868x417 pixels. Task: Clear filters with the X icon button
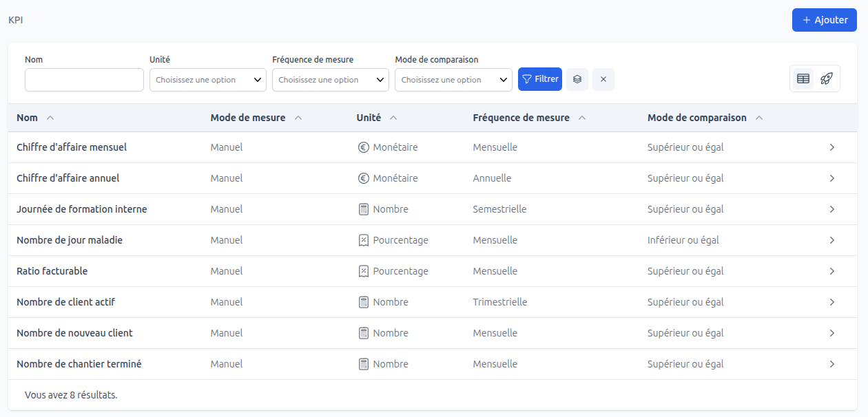pyautogui.click(x=603, y=79)
